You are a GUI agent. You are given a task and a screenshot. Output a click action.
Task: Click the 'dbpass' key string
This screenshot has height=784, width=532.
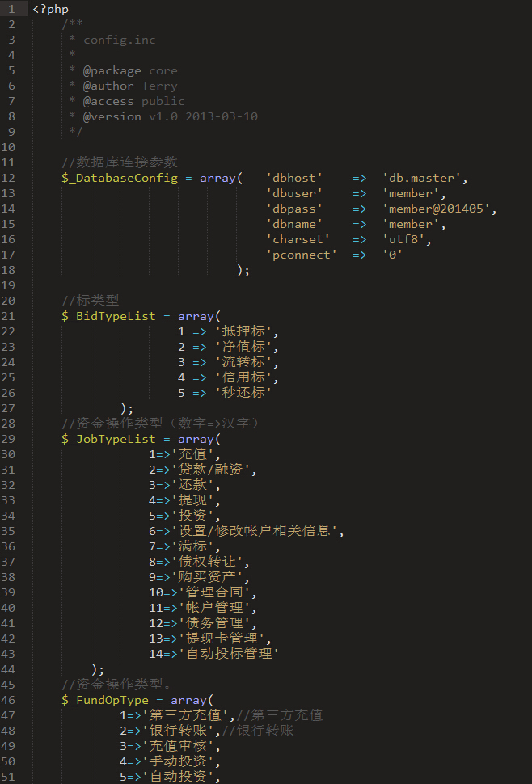(x=294, y=209)
